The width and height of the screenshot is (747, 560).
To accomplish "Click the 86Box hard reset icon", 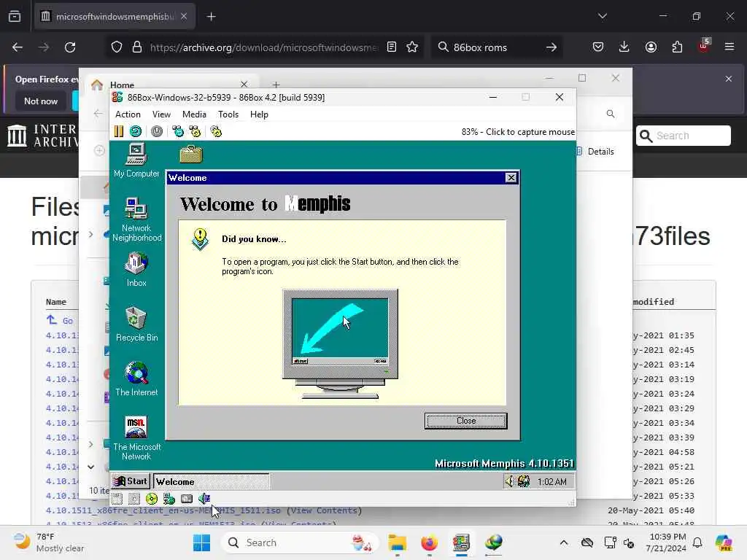I will (136, 131).
